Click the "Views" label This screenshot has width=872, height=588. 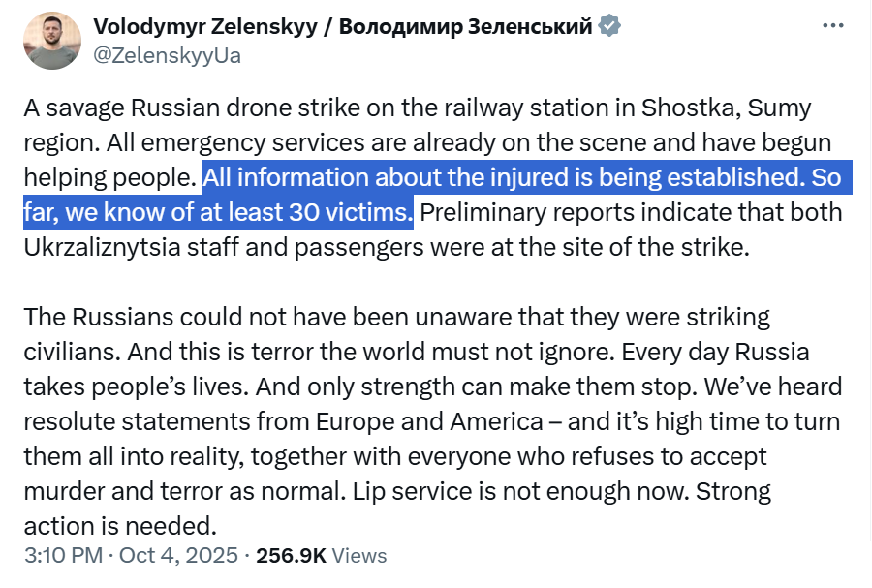click(x=358, y=556)
